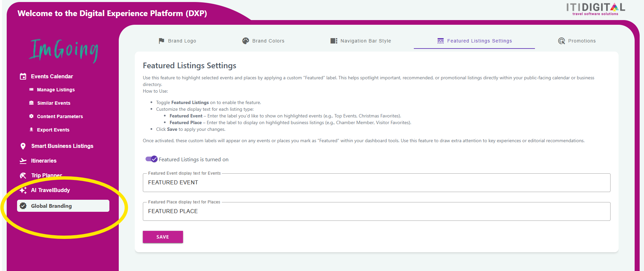This screenshot has height=271, width=644.
Task: Open Export Events submenu item
Action: (x=53, y=130)
